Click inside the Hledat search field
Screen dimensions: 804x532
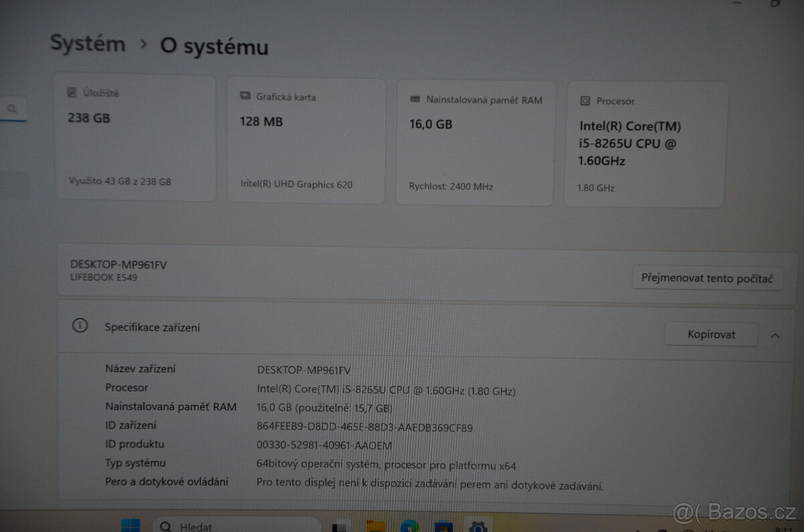point(234,527)
